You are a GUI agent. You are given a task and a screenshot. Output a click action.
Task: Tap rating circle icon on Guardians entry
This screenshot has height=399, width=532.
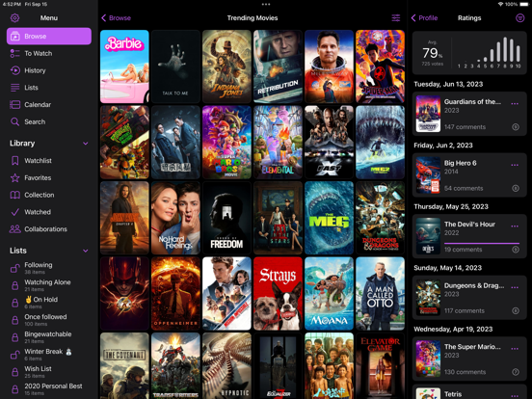coord(516,127)
